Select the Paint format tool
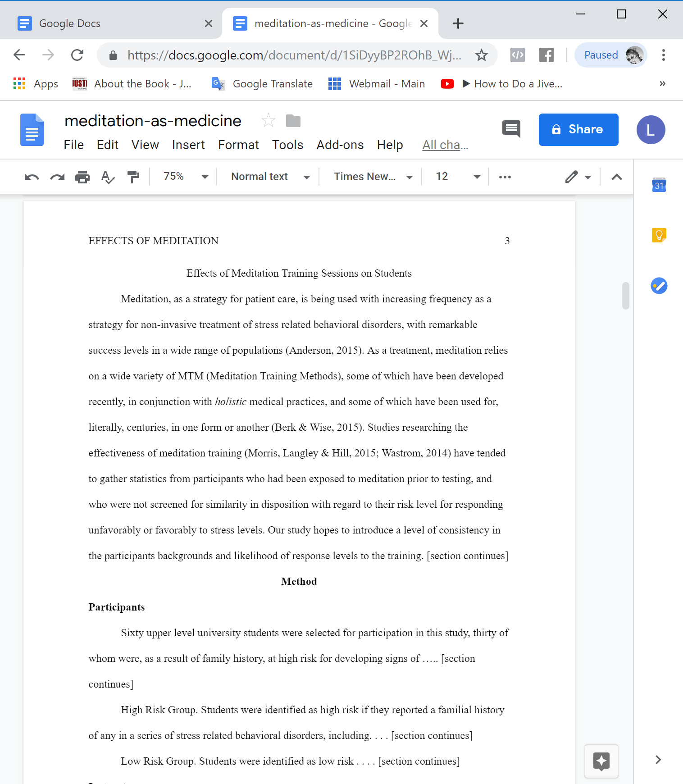The height and width of the screenshot is (784, 683). (133, 177)
